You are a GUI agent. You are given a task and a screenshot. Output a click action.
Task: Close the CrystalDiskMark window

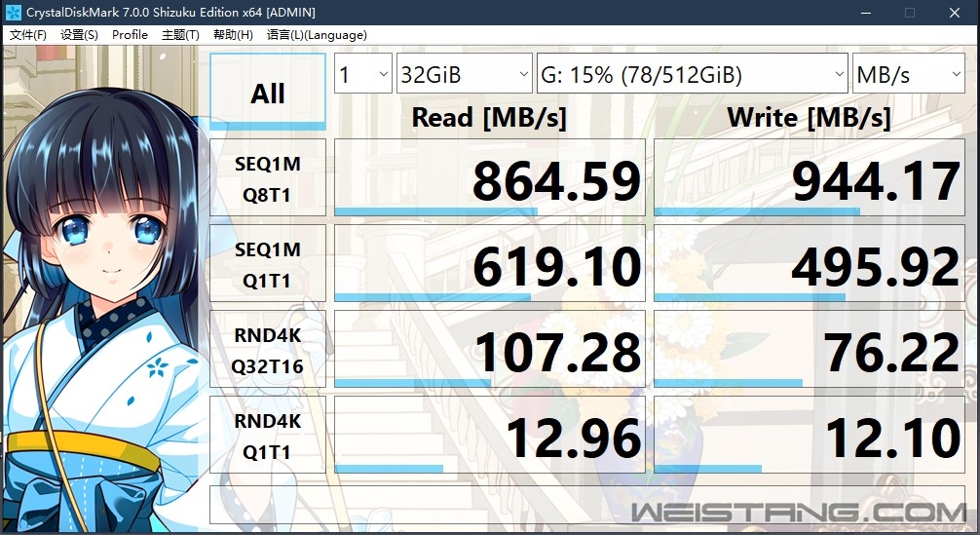click(x=955, y=13)
